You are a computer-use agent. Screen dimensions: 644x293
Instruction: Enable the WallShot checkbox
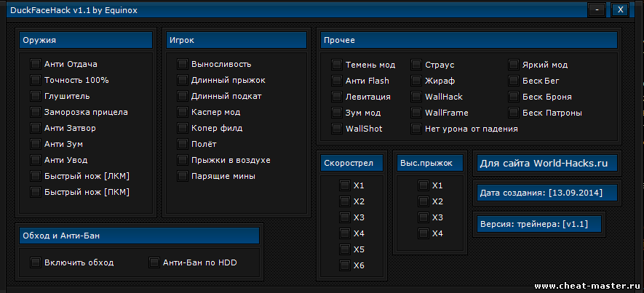337,129
